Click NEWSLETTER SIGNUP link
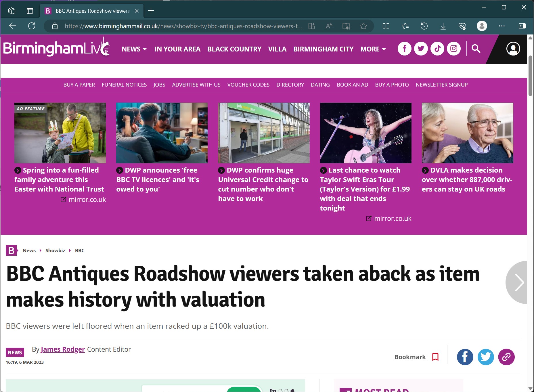534x392 pixels. point(442,85)
